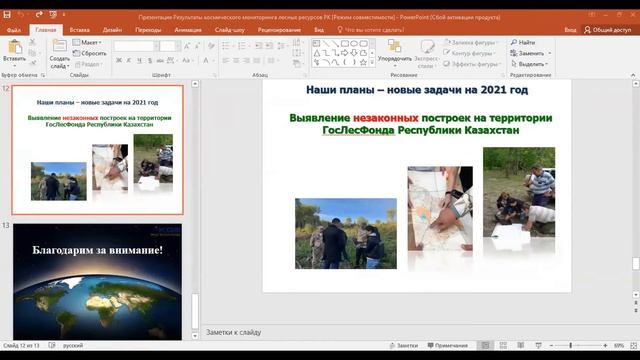
Task: Switch to the Вставка tab
Action: [80, 30]
